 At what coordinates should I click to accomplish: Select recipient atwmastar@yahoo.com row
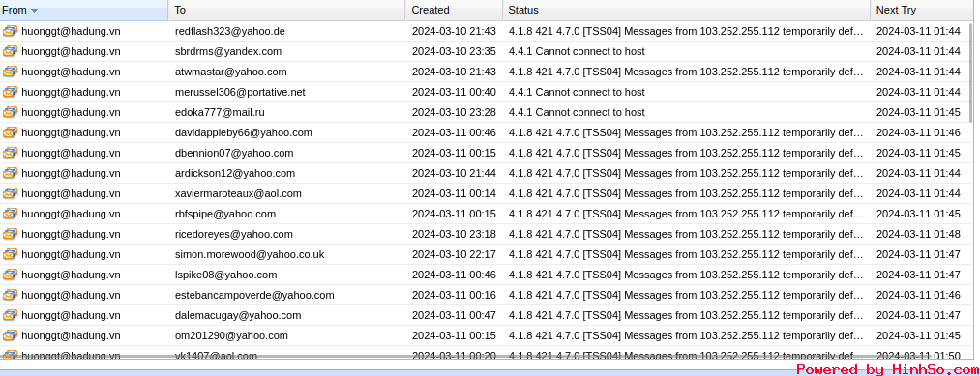(x=485, y=72)
